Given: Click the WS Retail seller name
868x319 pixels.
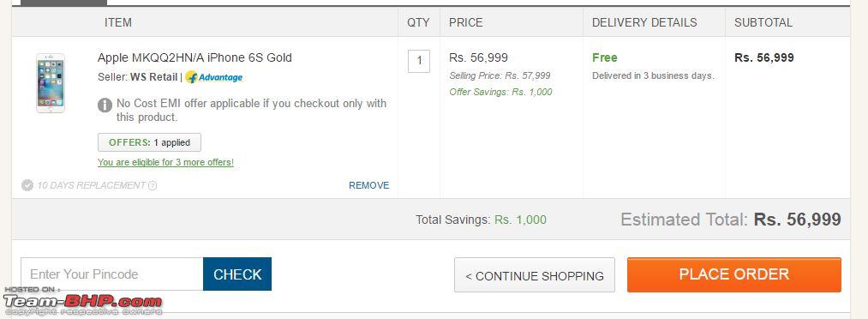Looking at the screenshot, I should [154, 77].
